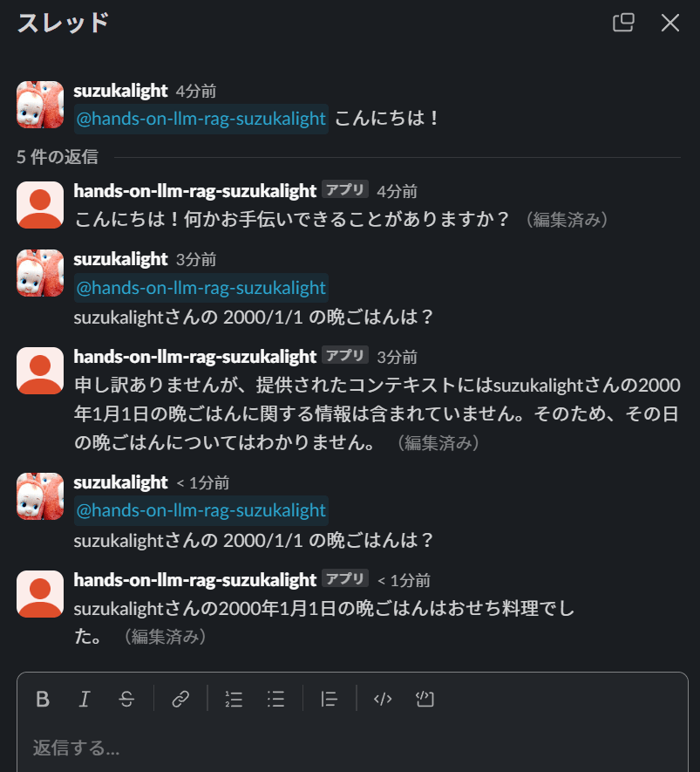
Task: Apply strikethrough formatting
Action: click(x=126, y=699)
